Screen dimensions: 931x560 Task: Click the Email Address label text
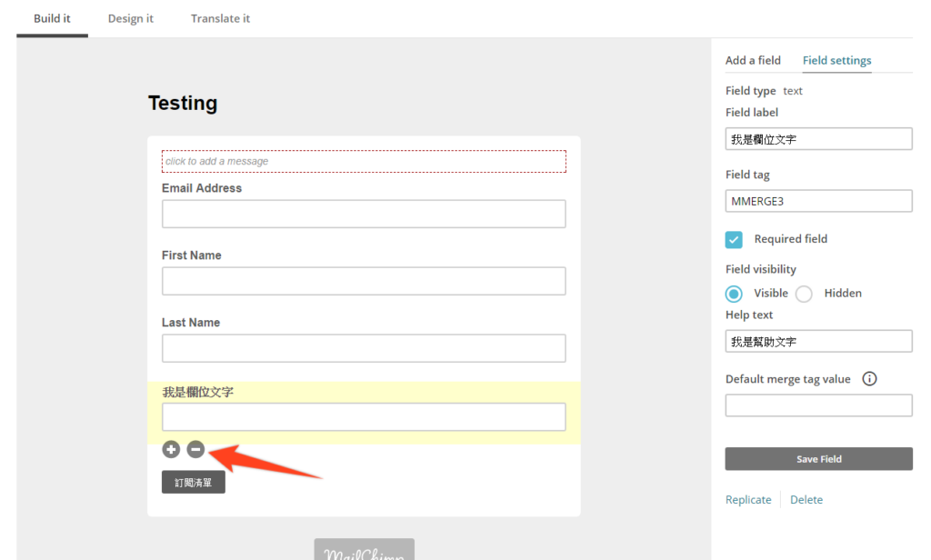[202, 188]
